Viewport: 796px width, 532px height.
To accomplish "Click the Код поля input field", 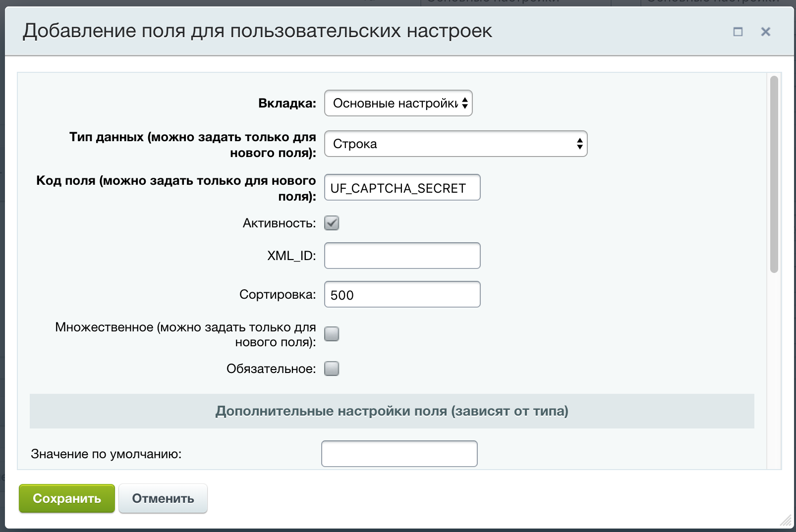I will click(x=402, y=187).
